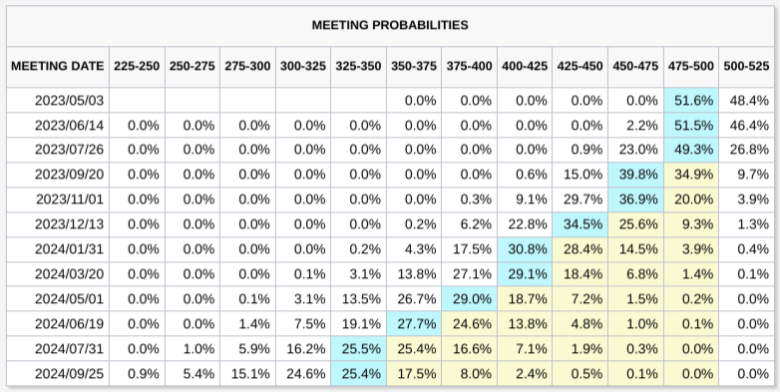Select the 500-525 column header
This screenshot has width=780, height=392.
[746, 66]
